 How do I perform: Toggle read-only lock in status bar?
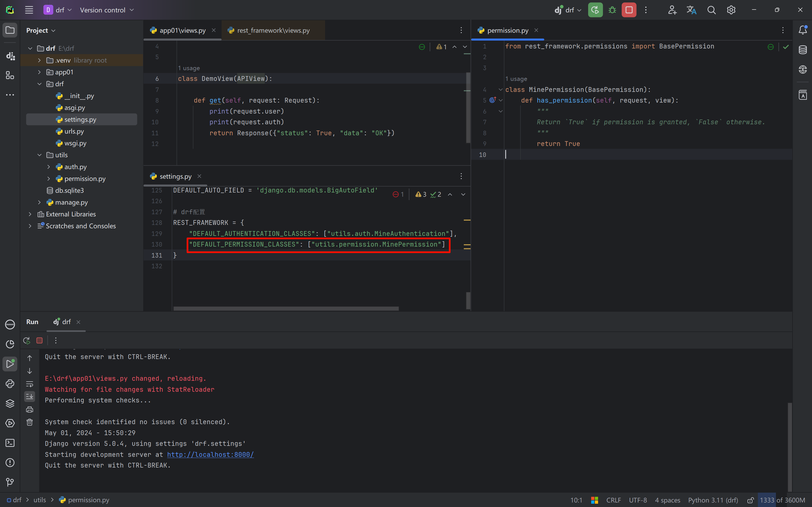coord(750,500)
